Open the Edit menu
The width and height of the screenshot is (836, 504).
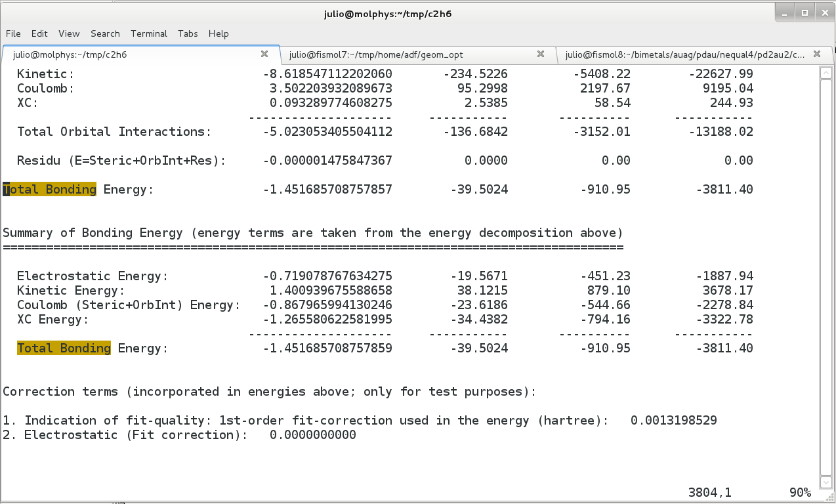(39, 33)
